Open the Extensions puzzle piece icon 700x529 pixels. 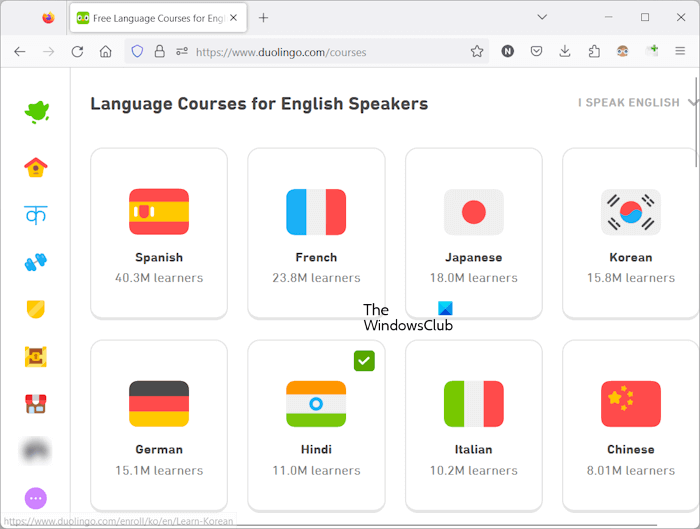pos(594,52)
